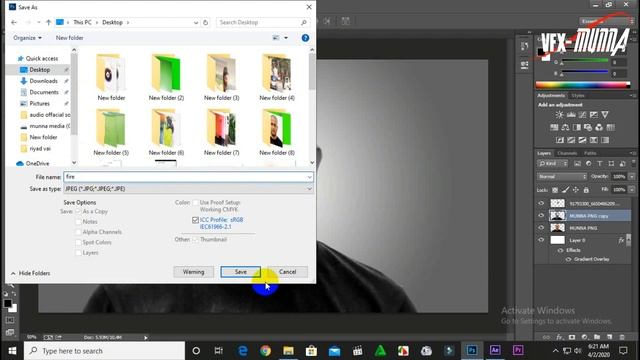Image resolution: width=640 pixels, height=360 pixels.
Task: Hide the MUNNA PNG layer
Action: pos(541,227)
